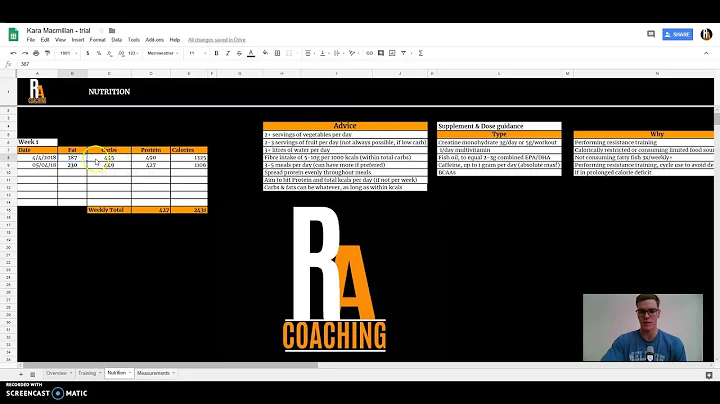Open the font size 11 dropdown
This screenshot has height=404, width=720.
(197, 53)
